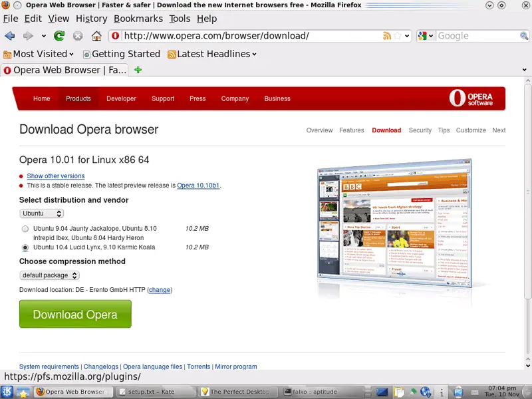Open a new tab with the green plus
The image size is (532, 399).
[x=138, y=70]
